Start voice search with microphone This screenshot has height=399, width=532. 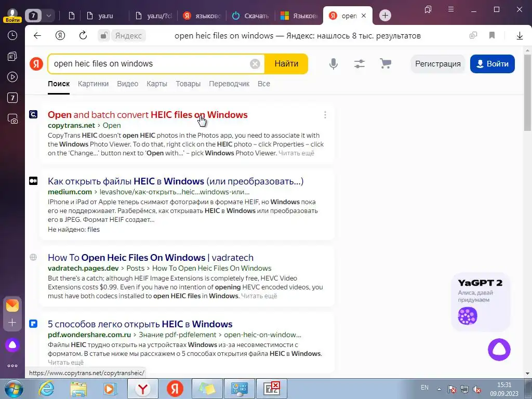point(334,64)
